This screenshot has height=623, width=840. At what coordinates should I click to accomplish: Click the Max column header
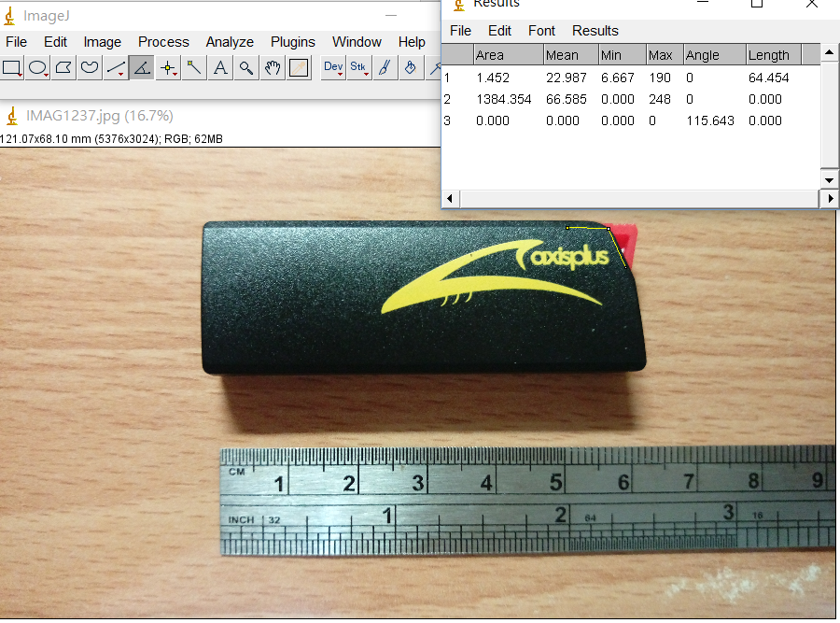[665, 55]
